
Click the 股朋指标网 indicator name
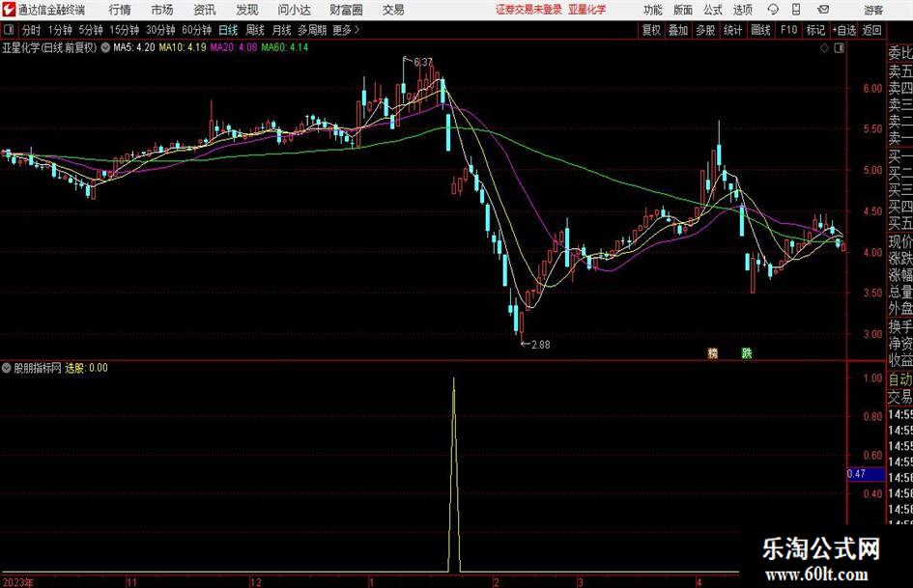pos(38,368)
